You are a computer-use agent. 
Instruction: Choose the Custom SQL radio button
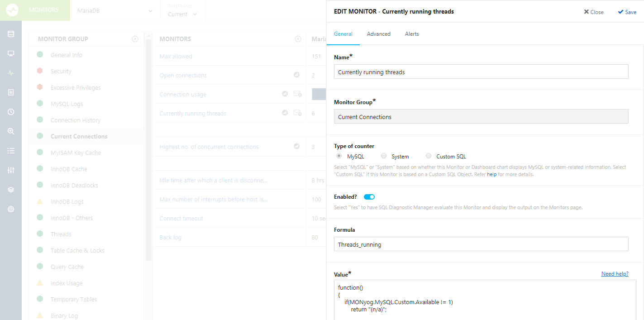429,156
